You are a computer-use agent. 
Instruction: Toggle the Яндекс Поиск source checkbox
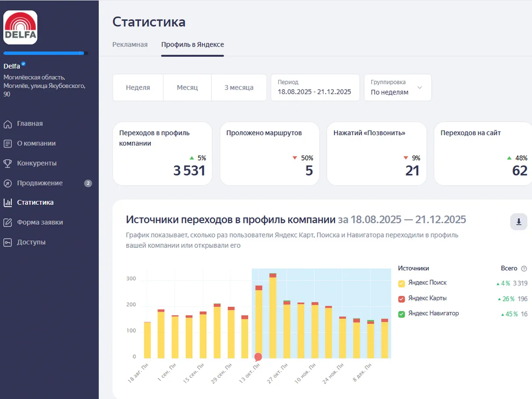[402, 283]
